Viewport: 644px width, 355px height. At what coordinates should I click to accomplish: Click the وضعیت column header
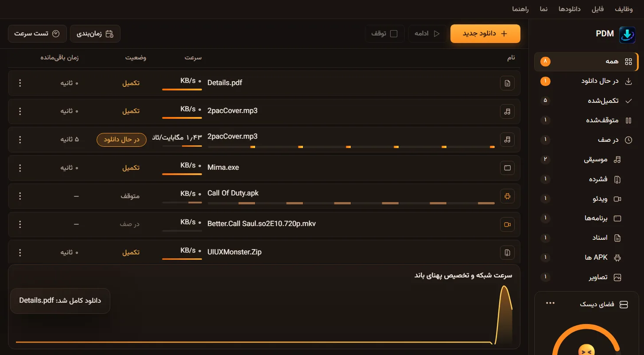[x=136, y=58]
